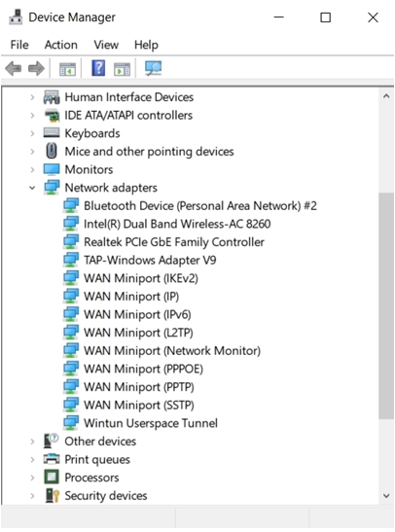Click the Show/Hide Console Tree icon
This screenshot has width=395, height=532.
point(67,69)
